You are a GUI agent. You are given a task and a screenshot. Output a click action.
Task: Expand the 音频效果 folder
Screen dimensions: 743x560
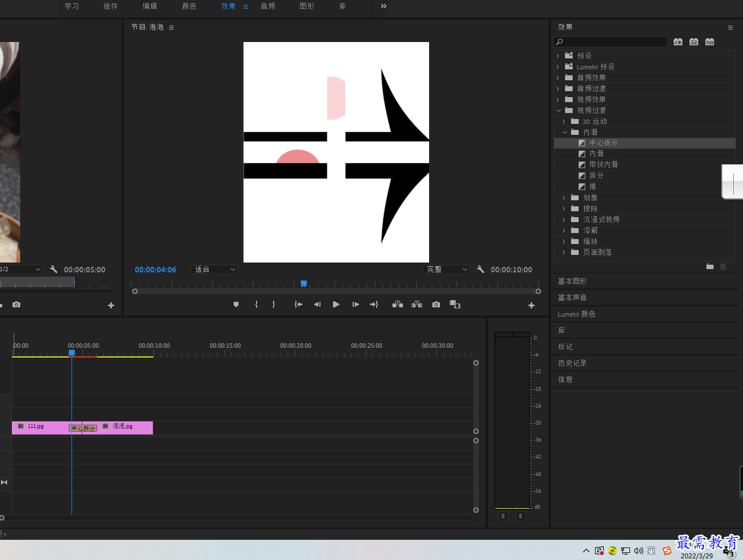click(x=557, y=78)
